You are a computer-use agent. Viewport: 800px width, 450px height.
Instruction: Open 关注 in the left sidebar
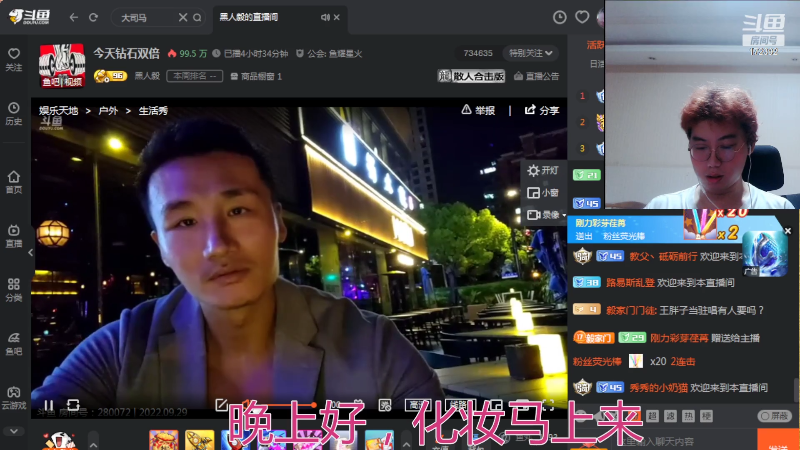(14, 60)
